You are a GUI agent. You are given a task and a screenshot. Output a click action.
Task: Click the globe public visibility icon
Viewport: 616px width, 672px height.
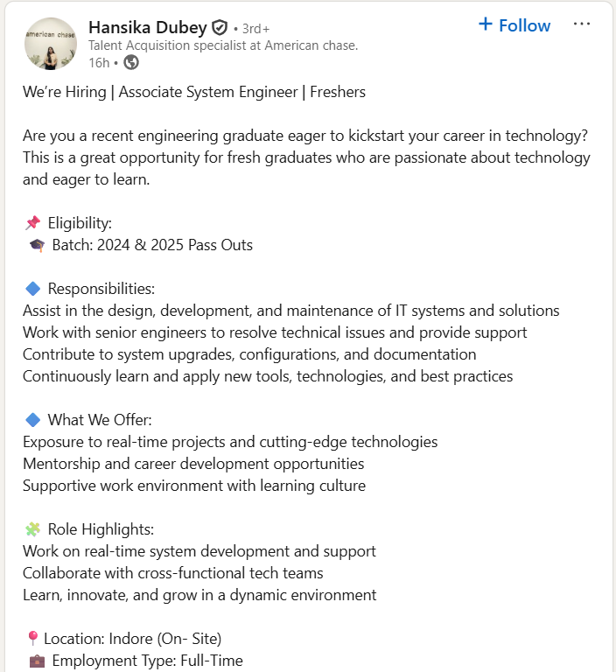click(131, 62)
